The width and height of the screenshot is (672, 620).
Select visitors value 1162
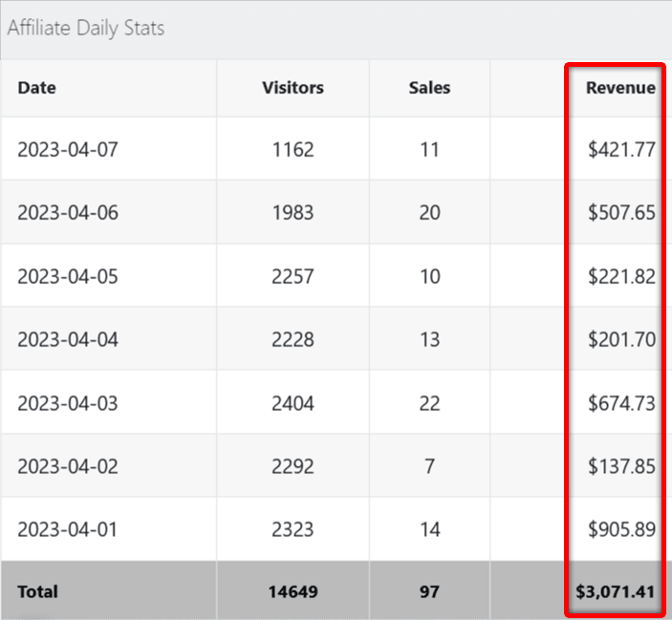(x=293, y=149)
